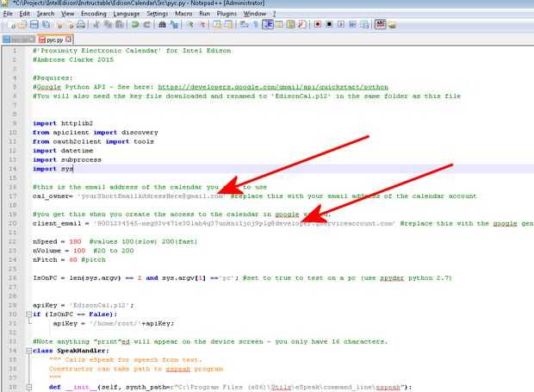
Task: Zoom out using the toolbar icon
Action: (202, 24)
